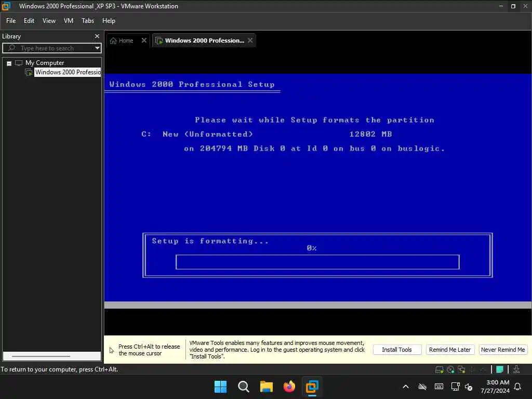Click the hard disk status bar icon
The width and height of the screenshot is (532, 399).
tap(439, 370)
